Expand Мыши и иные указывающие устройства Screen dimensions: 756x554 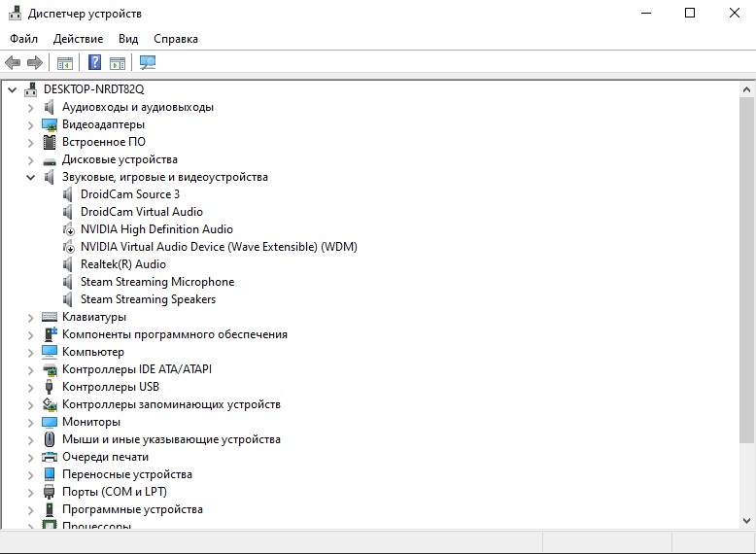[x=30, y=440]
